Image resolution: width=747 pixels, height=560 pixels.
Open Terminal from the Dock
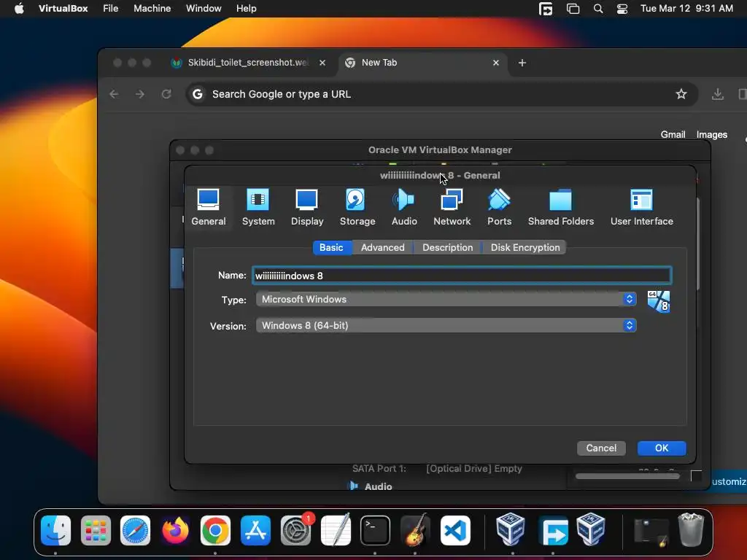point(376,531)
